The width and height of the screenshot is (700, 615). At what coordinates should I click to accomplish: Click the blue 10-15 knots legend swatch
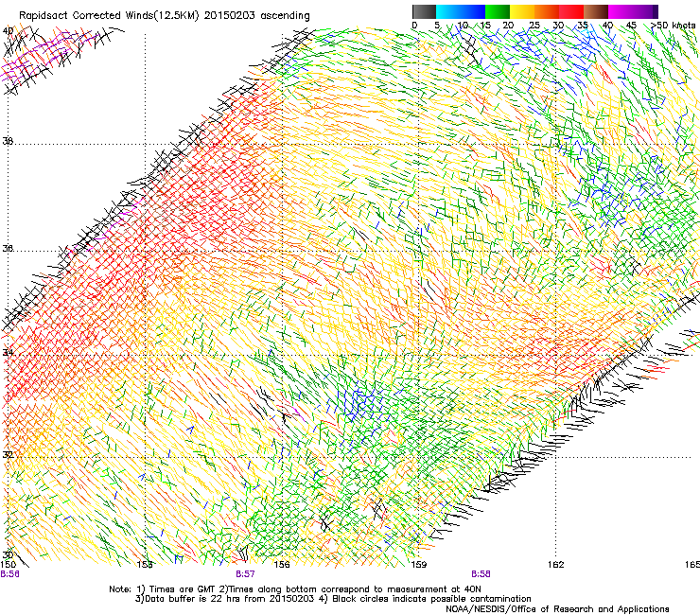(472, 11)
